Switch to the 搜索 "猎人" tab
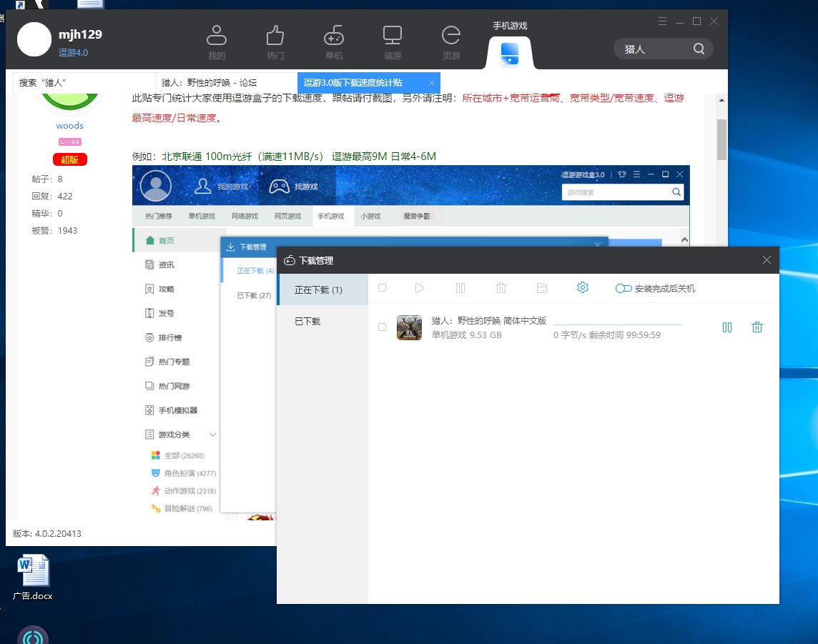Viewport: 818px width, 644px height. (84, 82)
